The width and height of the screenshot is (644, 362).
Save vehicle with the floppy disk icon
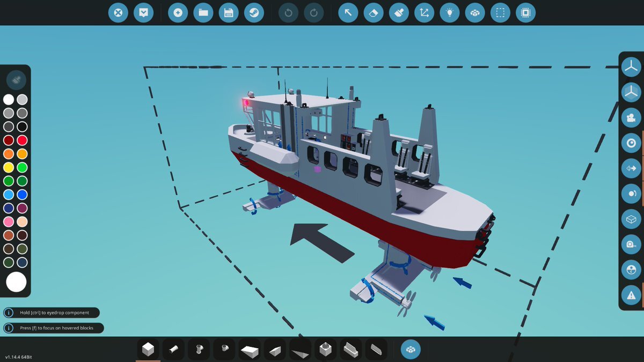coord(229,12)
